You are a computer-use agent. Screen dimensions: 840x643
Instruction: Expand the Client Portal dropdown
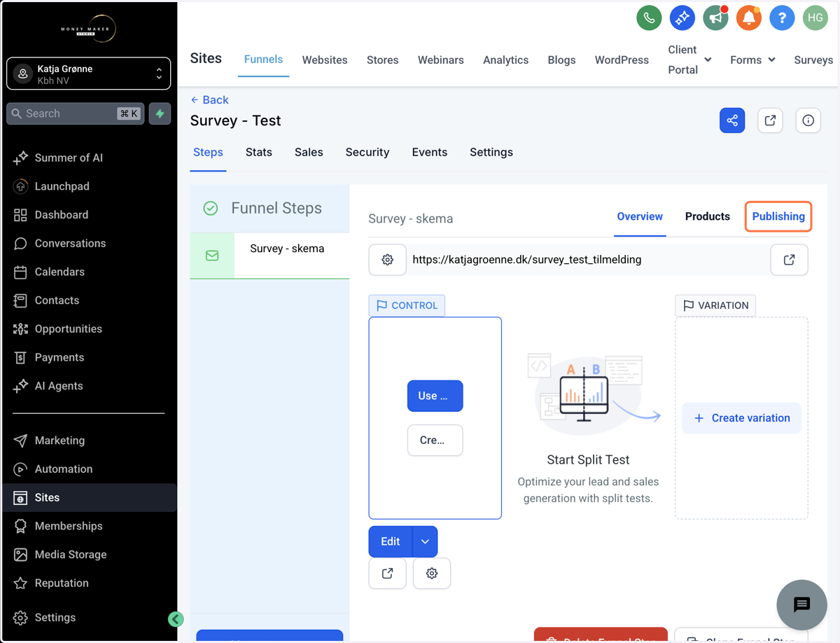[689, 60]
